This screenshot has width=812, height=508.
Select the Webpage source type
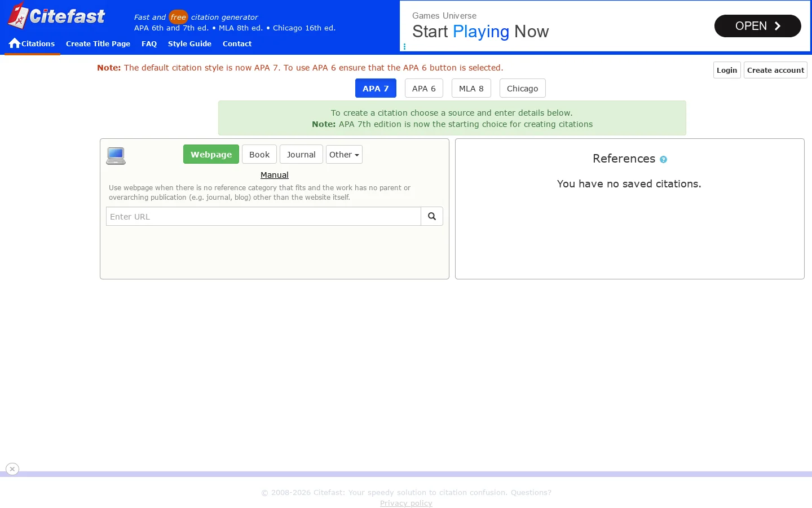[x=211, y=154]
